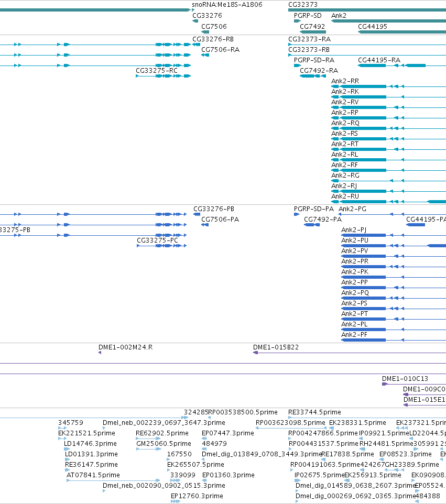Screen dimensions: 446x504
Task: Select protein CG33276-PB
Action: 214,209
